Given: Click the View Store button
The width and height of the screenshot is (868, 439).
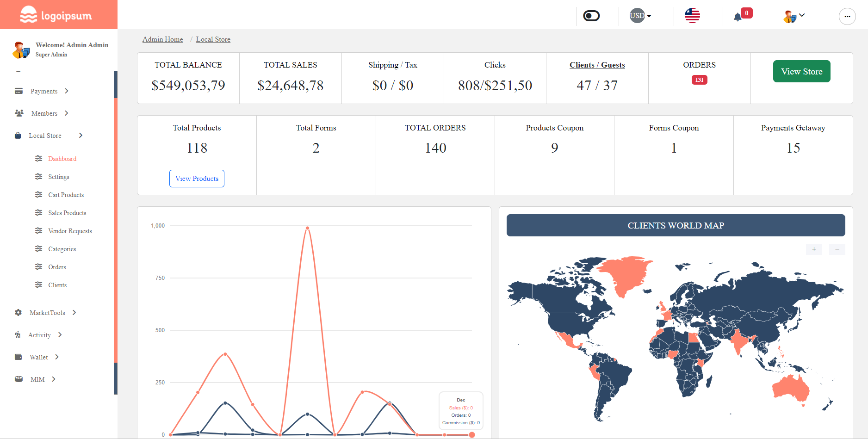Looking at the screenshot, I should [801, 71].
